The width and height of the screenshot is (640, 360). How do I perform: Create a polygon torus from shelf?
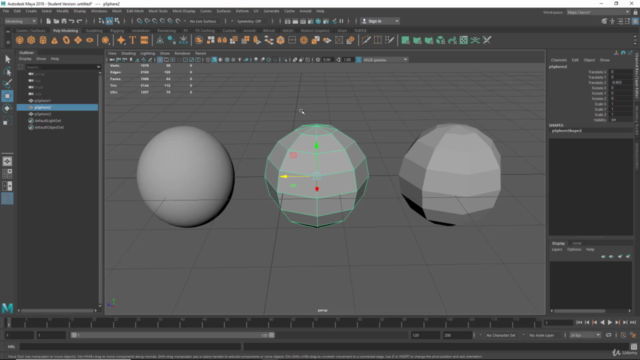[66, 40]
